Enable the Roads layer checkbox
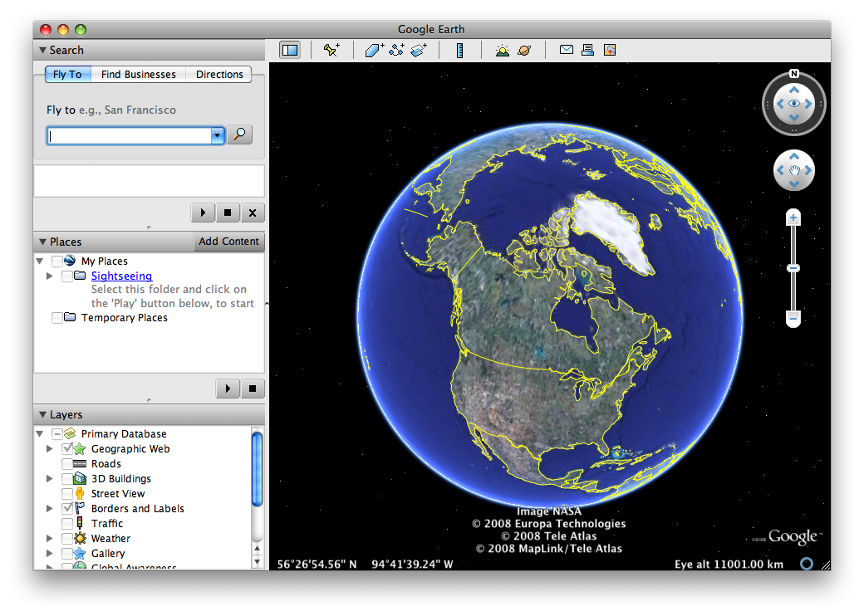 tap(67, 464)
